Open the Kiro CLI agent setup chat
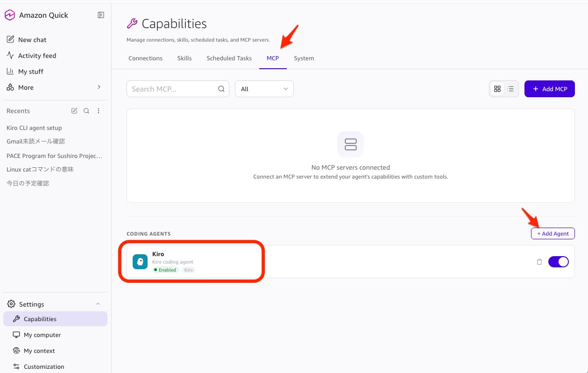Image resolution: width=588 pixels, height=373 pixels. (34, 128)
